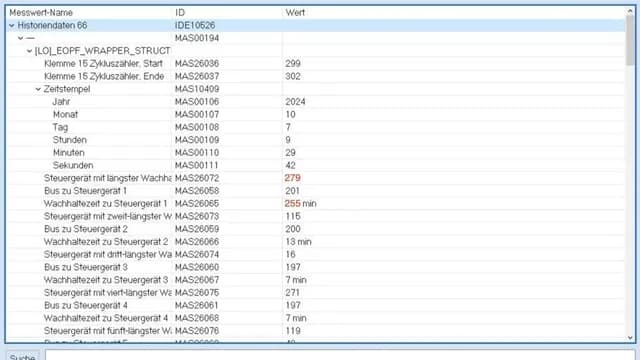Click the search input field next to Suche
This screenshot has height=360, width=640.
click(340, 355)
